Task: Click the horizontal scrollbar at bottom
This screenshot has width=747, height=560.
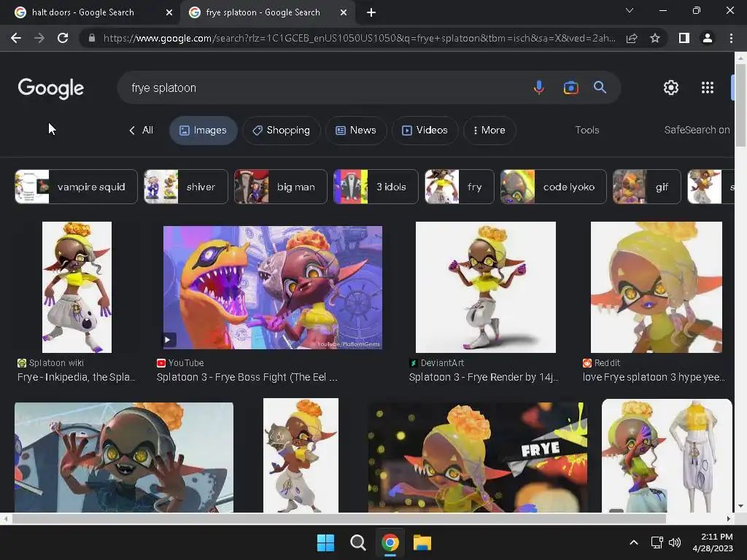Action: click(338, 518)
